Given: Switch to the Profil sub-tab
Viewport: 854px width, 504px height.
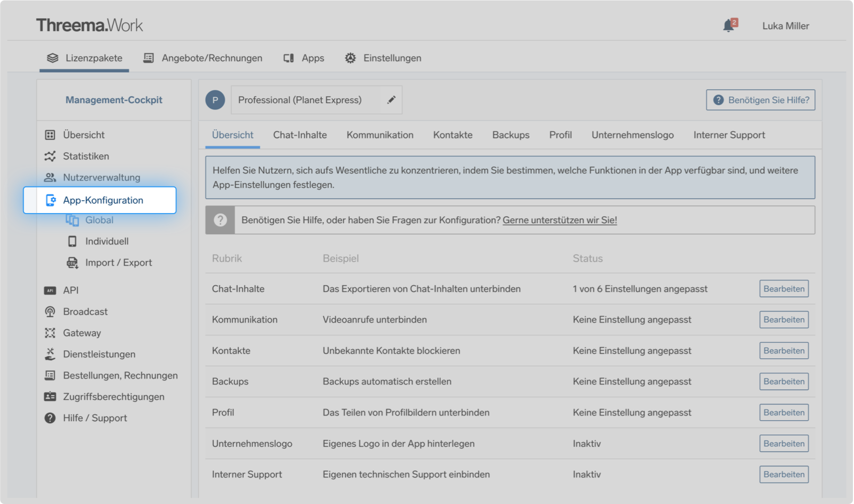Looking at the screenshot, I should coord(561,135).
